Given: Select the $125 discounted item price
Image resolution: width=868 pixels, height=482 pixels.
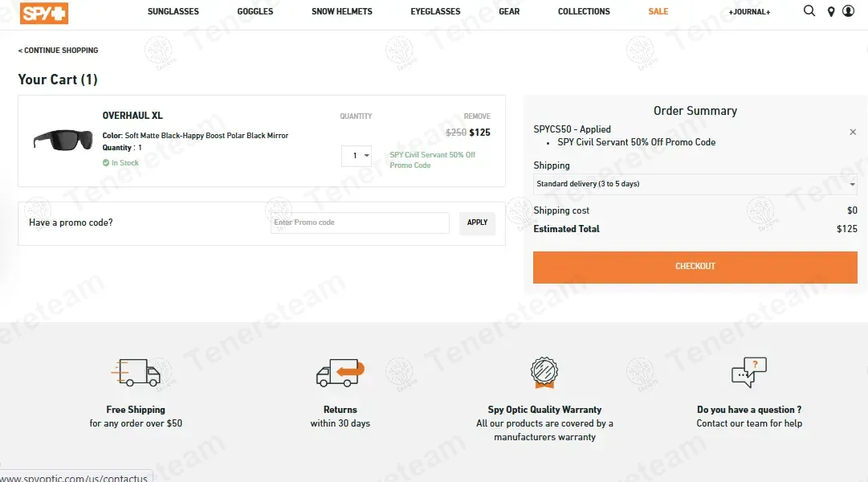Looking at the screenshot, I should coord(479,133).
